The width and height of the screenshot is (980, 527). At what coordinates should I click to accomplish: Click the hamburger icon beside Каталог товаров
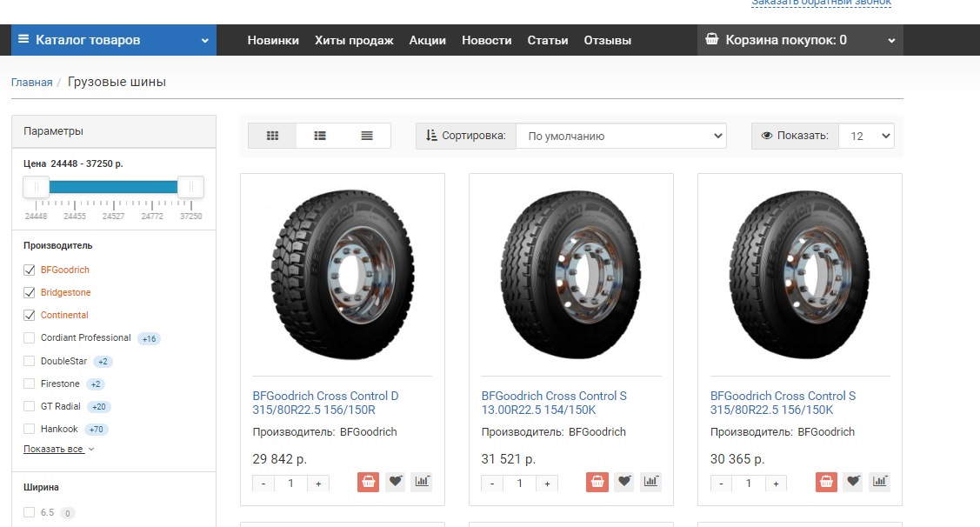(x=23, y=39)
